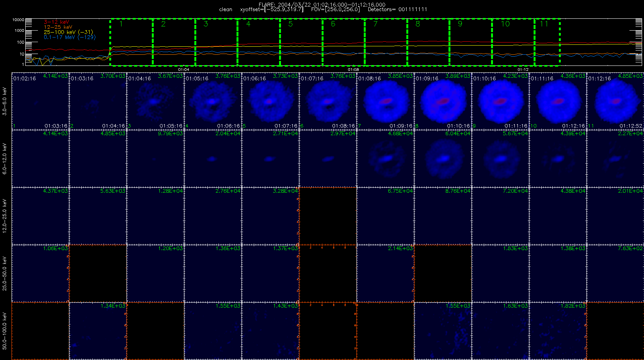Click the Detectors= 001111111 header text
644x360 pixels.
click(x=398, y=10)
